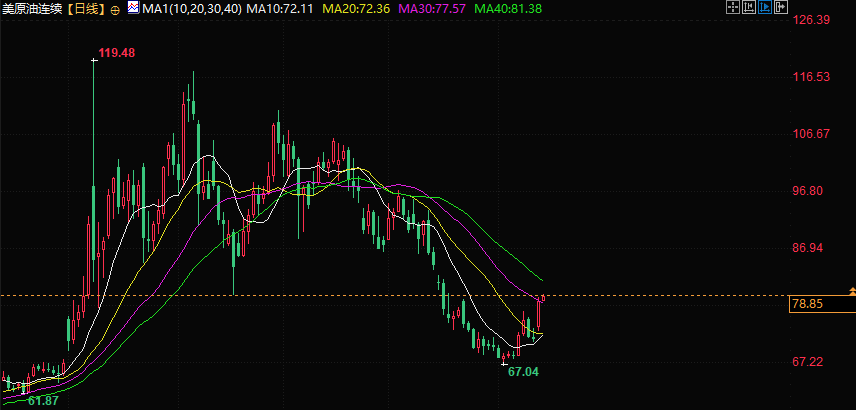
Task: Select the MA30:77.57 magenta legend label
Action: click(432, 9)
